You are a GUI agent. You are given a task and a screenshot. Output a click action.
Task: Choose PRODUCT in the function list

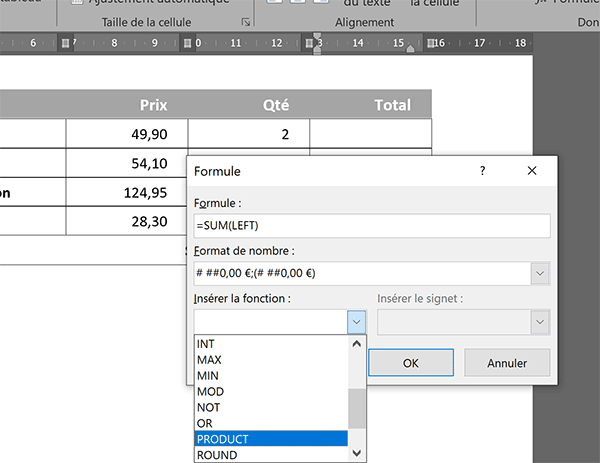(x=271, y=439)
